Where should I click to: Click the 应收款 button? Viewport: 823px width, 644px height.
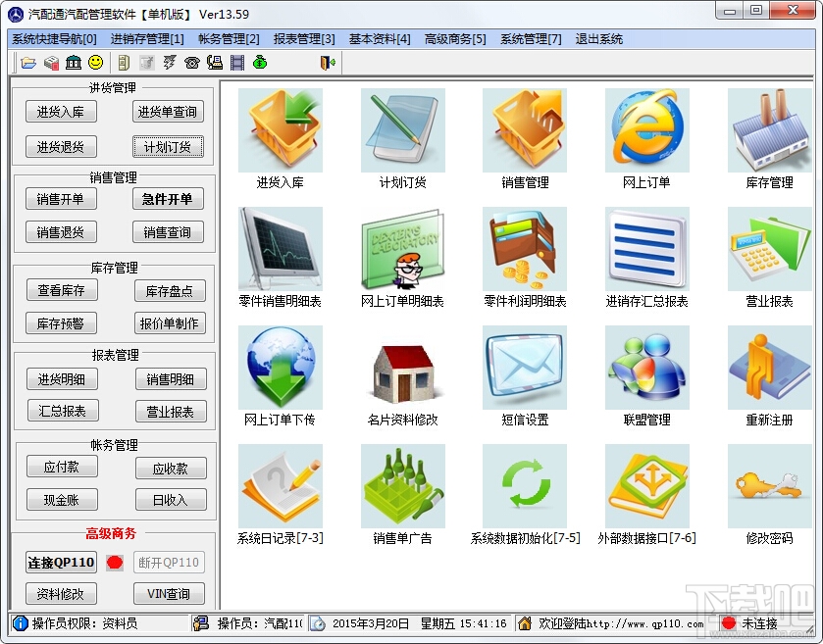click(171, 469)
